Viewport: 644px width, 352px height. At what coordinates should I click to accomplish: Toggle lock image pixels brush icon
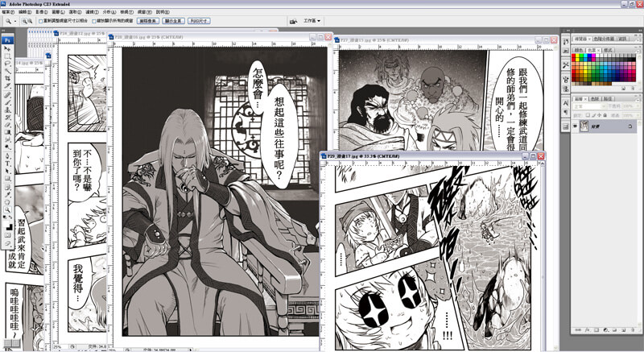click(x=594, y=115)
